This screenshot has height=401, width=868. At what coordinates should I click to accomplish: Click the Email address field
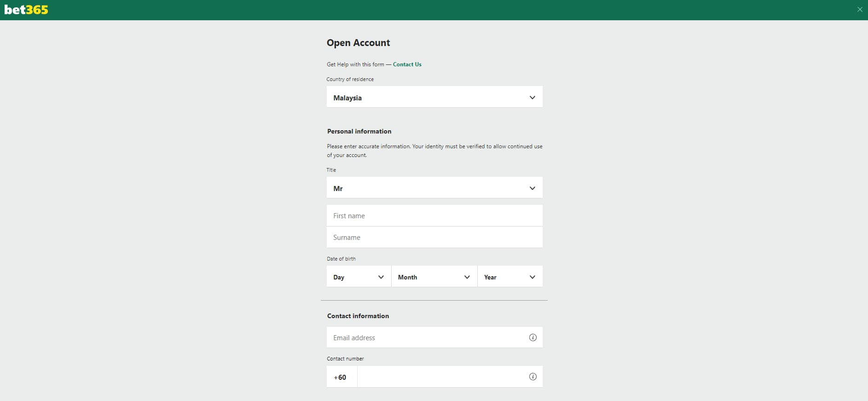[434, 337]
